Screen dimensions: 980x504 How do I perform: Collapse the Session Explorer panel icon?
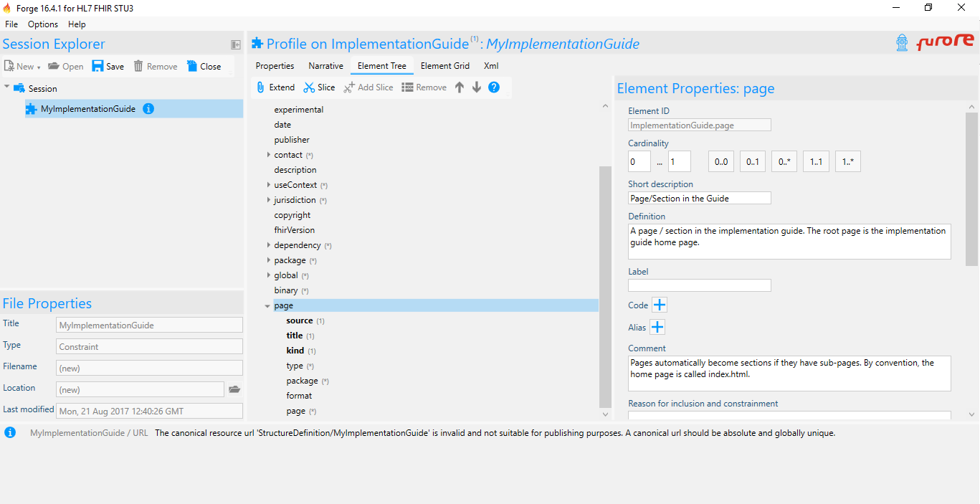[235, 44]
